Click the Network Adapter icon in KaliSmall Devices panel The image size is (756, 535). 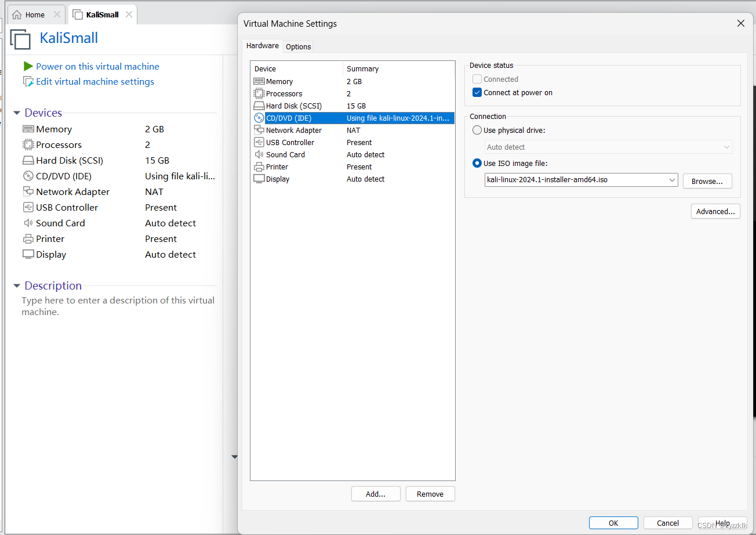click(28, 192)
